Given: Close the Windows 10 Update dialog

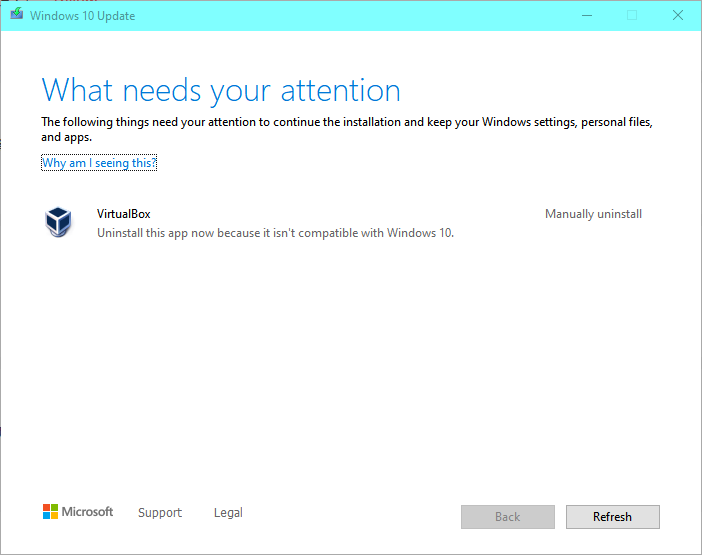Looking at the screenshot, I should (677, 15).
